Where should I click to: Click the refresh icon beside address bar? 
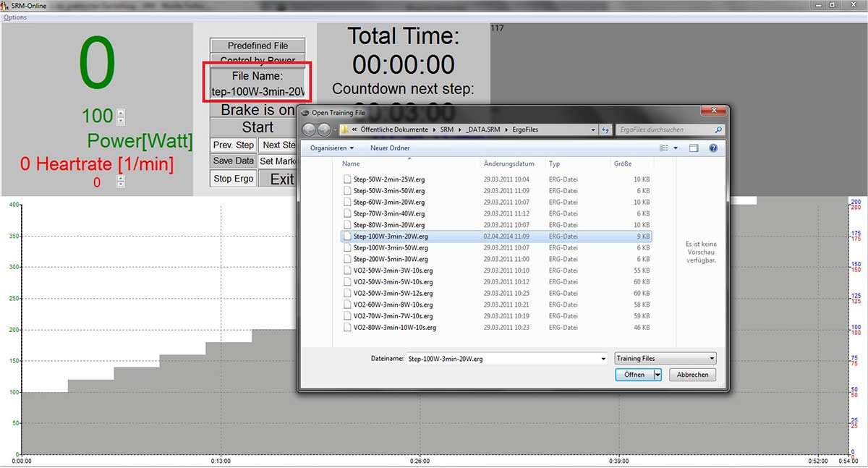coord(605,130)
